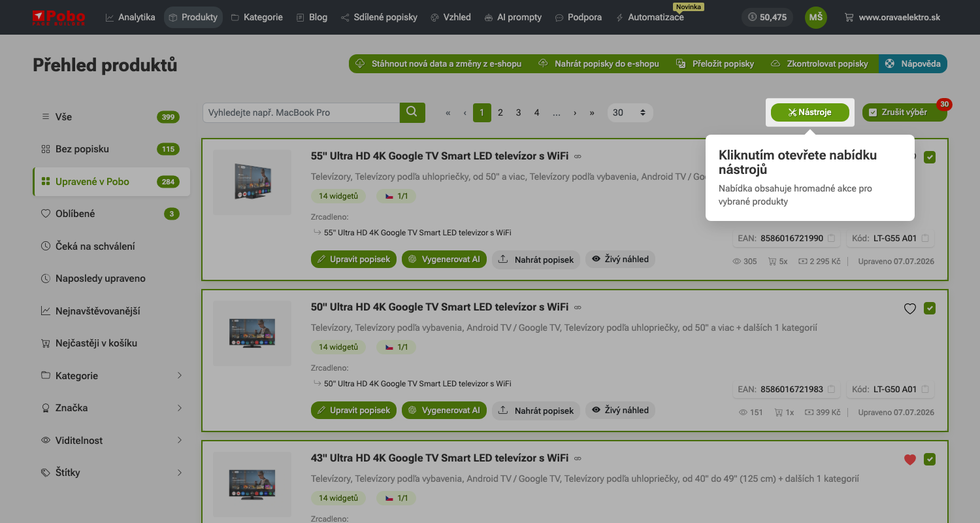Select the Vše filter in the sidebar

(111, 117)
